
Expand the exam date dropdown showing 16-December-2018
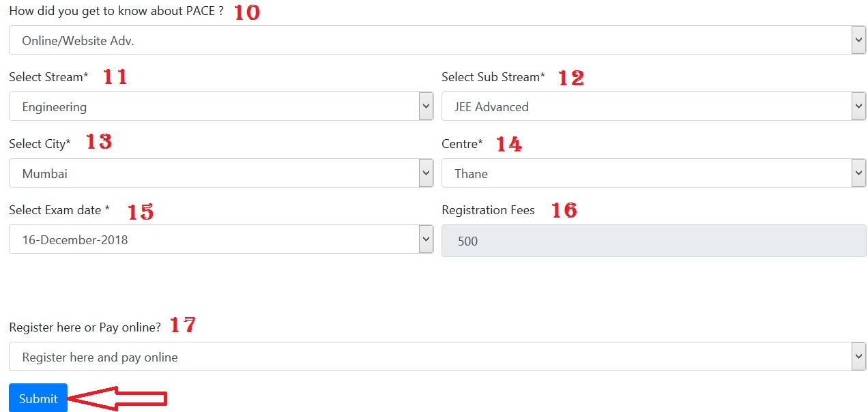(220, 239)
